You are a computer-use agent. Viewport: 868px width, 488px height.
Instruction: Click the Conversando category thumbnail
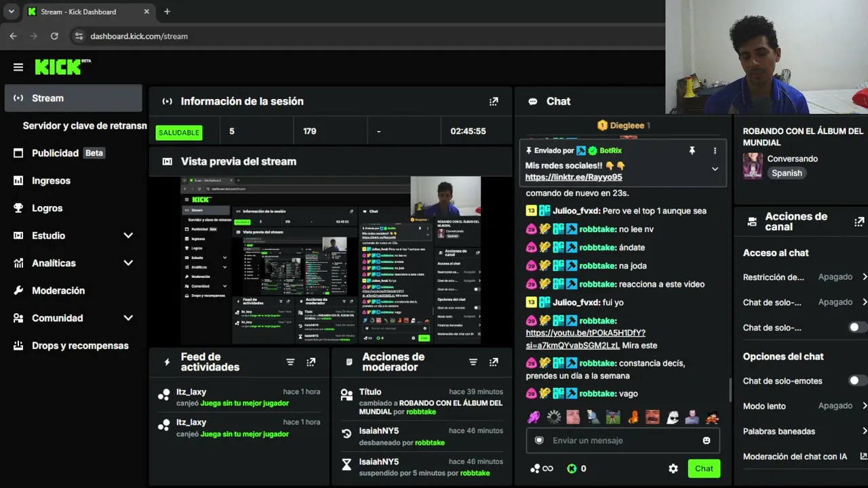[753, 166]
